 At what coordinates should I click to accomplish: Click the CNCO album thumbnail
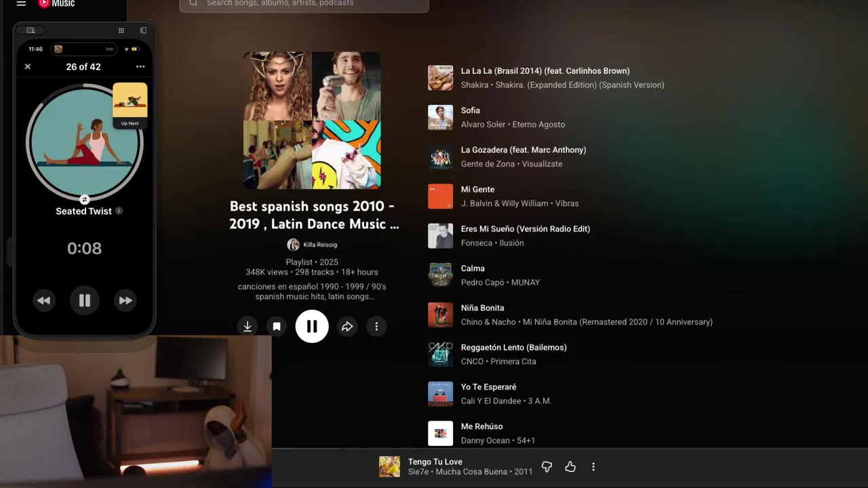pyautogui.click(x=441, y=354)
